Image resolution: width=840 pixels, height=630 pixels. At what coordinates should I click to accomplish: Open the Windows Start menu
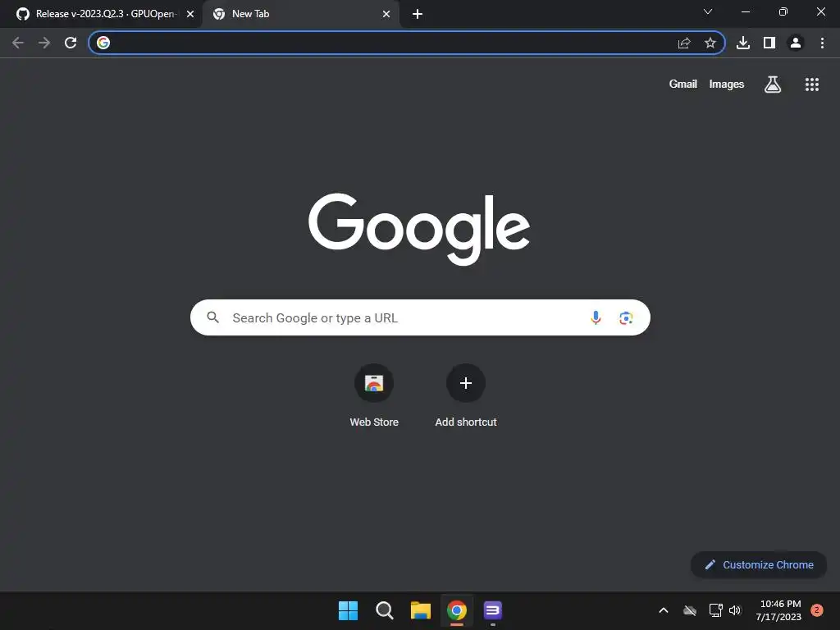[x=348, y=610]
